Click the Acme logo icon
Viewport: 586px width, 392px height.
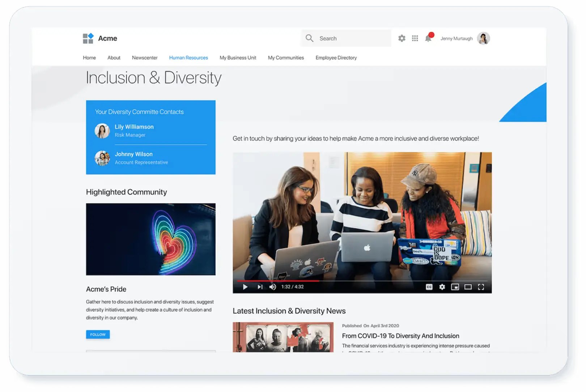click(x=88, y=38)
